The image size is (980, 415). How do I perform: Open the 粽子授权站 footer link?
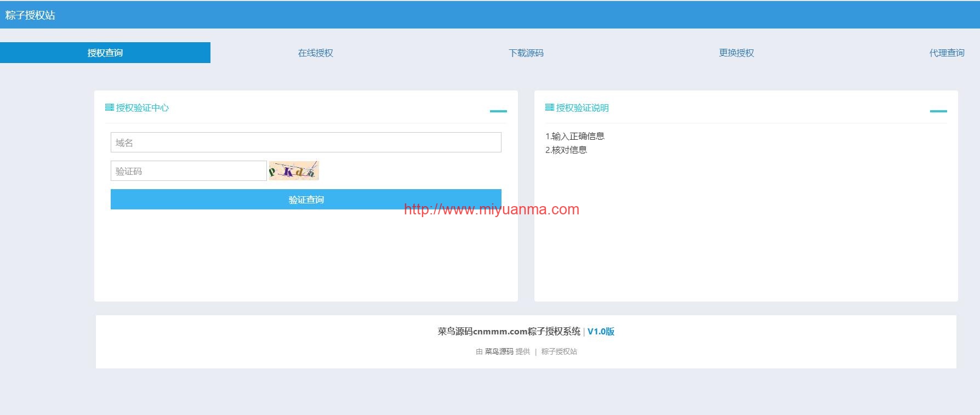tap(559, 351)
